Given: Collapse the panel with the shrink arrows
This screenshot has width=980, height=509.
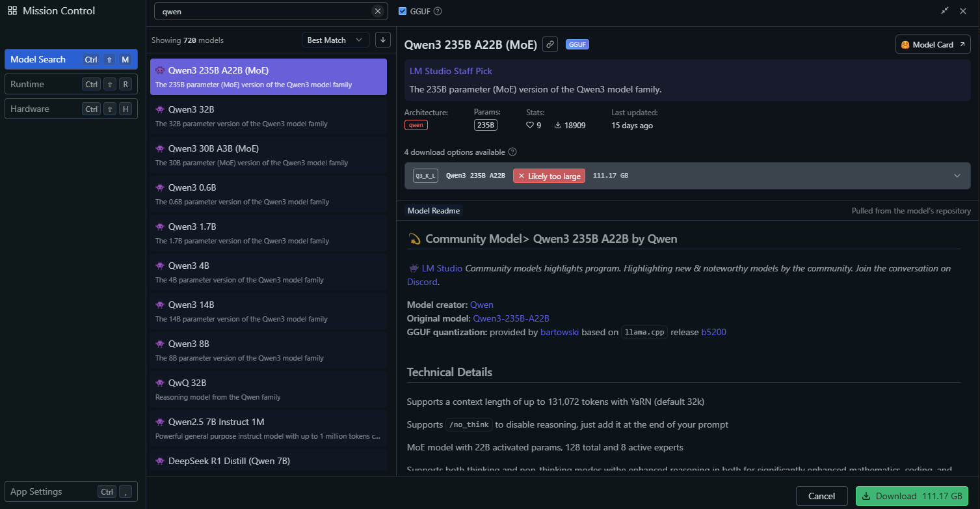Looking at the screenshot, I should click(945, 11).
